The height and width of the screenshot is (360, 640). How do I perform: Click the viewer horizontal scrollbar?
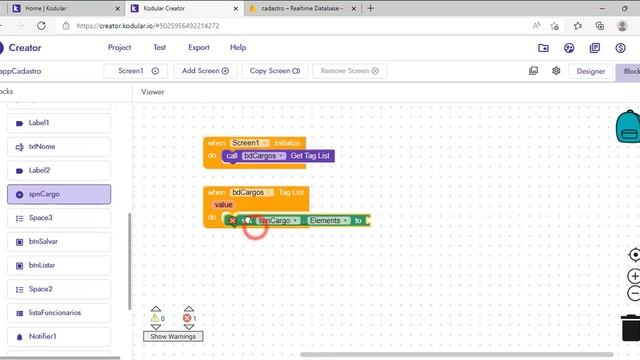(456, 354)
